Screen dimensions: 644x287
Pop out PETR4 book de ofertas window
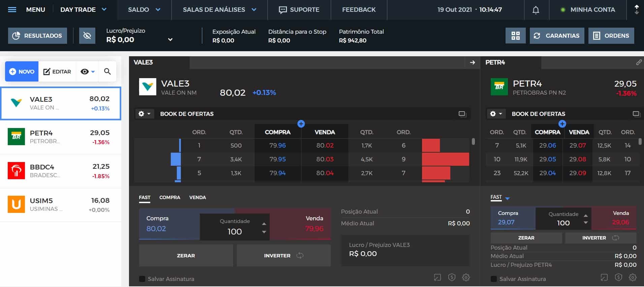636,114
